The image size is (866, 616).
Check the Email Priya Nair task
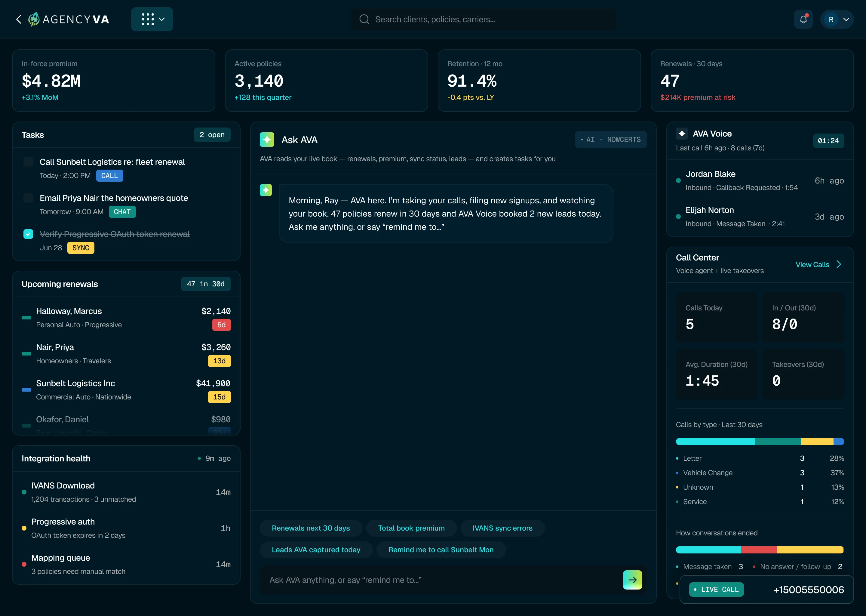point(28,198)
